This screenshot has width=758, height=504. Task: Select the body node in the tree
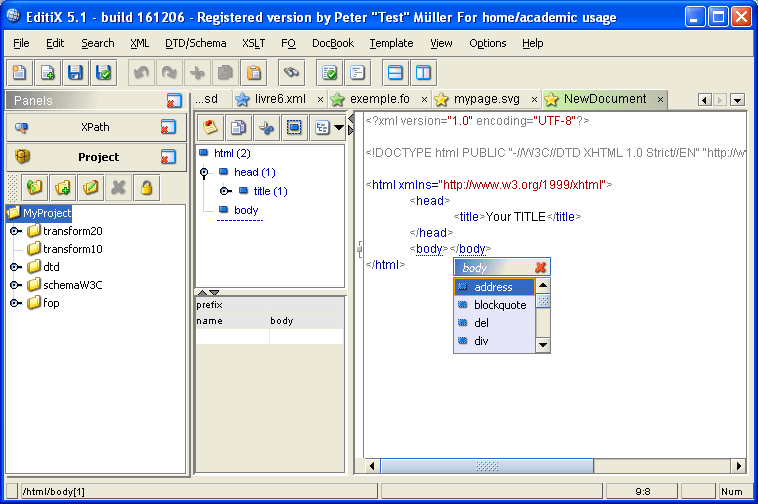[246, 210]
